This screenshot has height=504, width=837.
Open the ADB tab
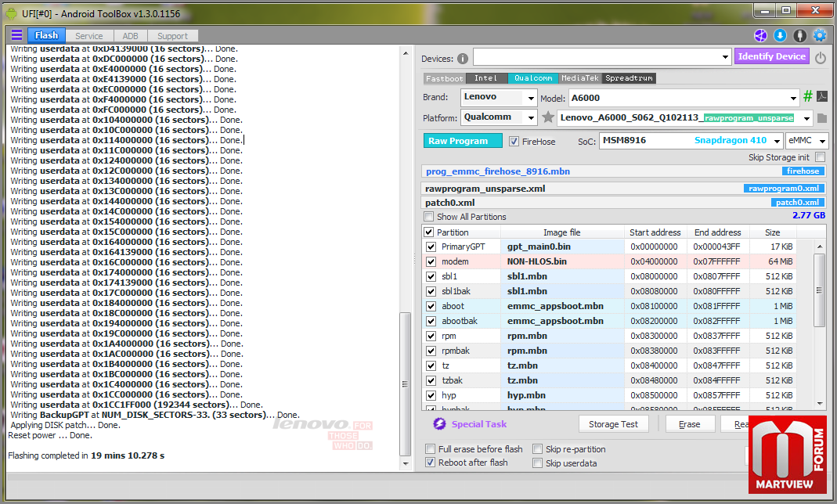pos(130,36)
